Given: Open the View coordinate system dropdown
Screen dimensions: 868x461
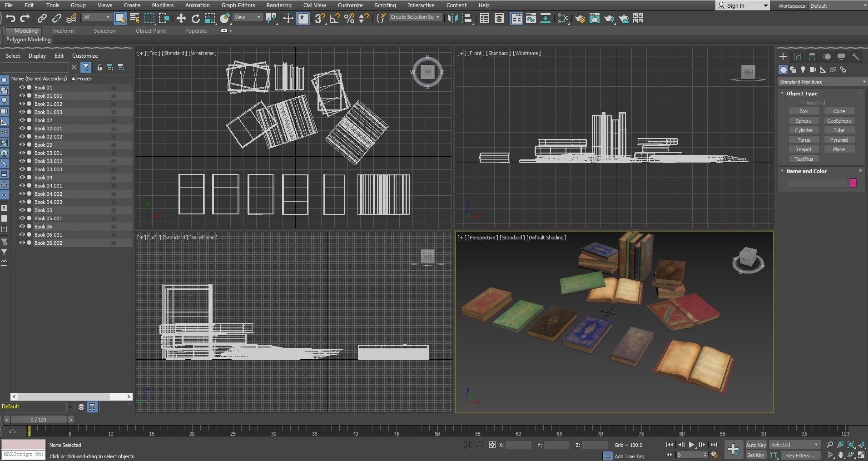Looking at the screenshot, I should (x=248, y=17).
